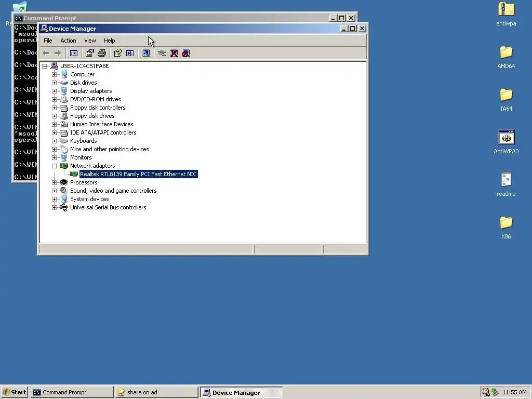Click the Print toolbar icon
Screen dimensions: 532x399
(102, 54)
